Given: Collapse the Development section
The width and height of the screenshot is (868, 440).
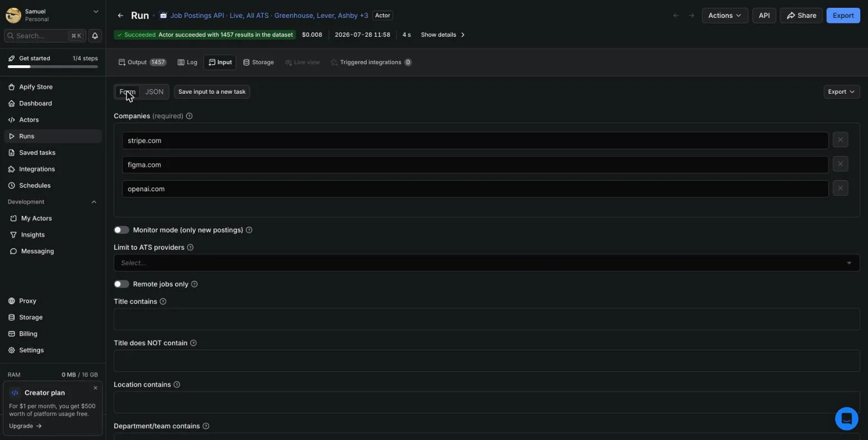Looking at the screenshot, I should [94, 202].
